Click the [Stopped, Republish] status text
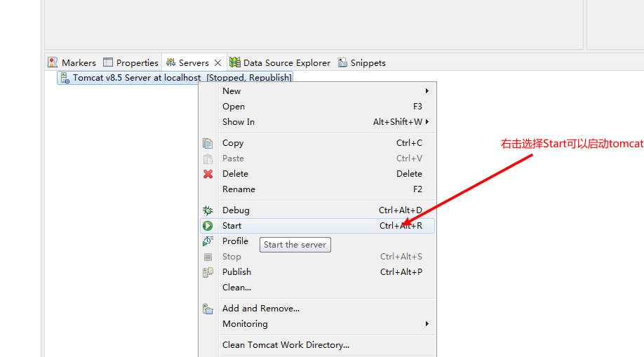 click(x=249, y=78)
